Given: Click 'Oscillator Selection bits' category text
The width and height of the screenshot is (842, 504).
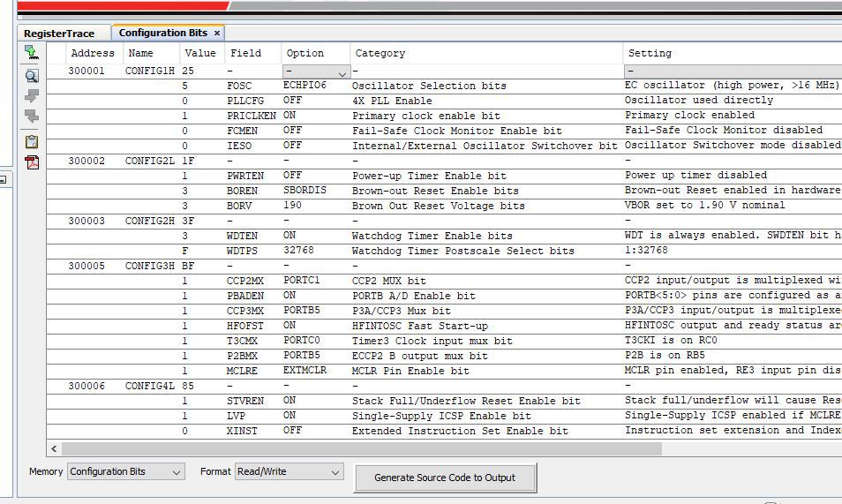Looking at the screenshot, I should point(429,86).
